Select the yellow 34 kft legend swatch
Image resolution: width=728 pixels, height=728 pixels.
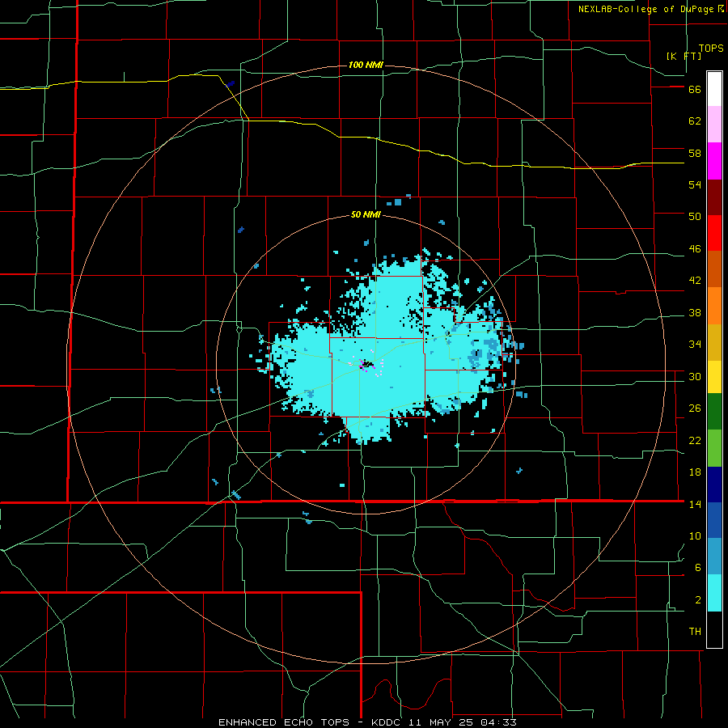tap(714, 376)
